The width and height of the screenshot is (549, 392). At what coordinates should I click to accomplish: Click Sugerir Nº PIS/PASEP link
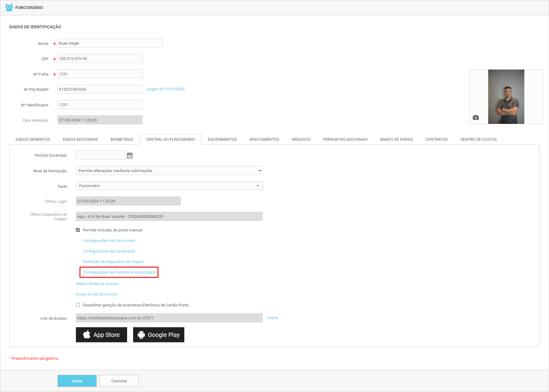(166, 89)
